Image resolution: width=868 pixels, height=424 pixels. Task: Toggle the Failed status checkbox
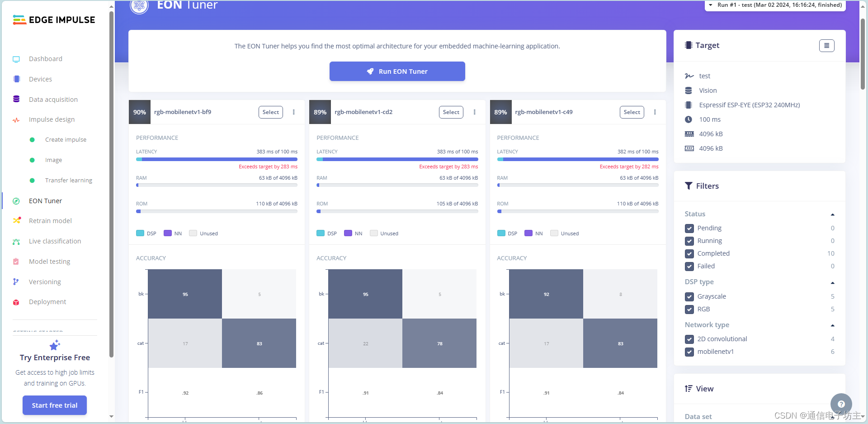click(689, 267)
